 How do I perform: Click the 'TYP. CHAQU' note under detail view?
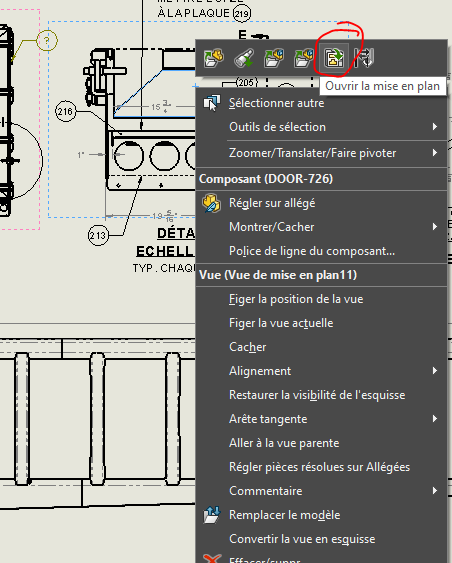pyautogui.click(x=164, y=268)
